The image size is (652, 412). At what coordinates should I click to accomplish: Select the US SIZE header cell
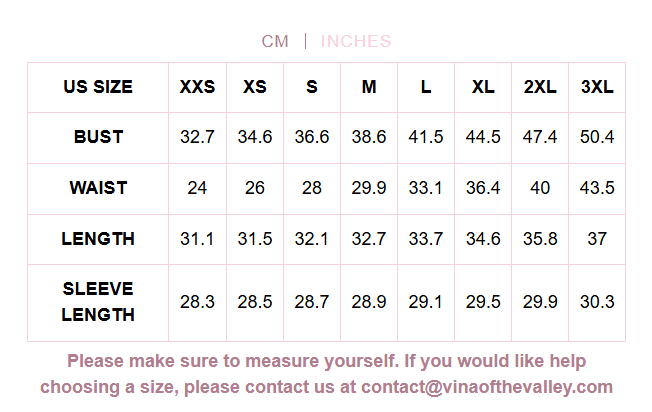(x=98, y=87)
